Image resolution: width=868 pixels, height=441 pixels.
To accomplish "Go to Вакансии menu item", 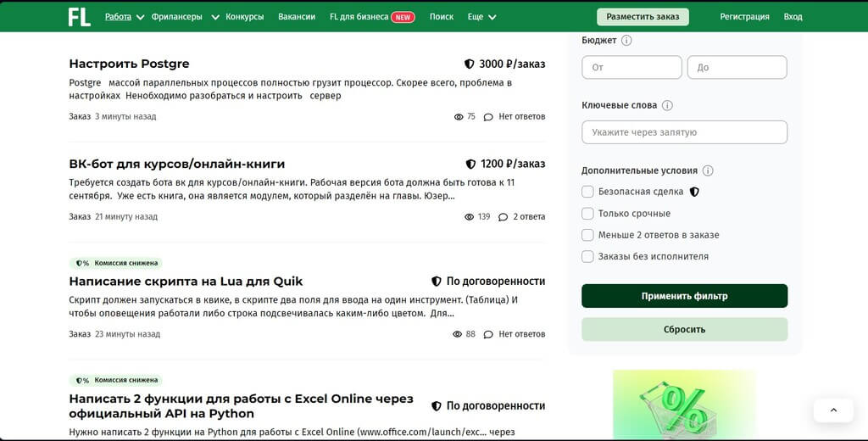I will click(x=297, y=17).
